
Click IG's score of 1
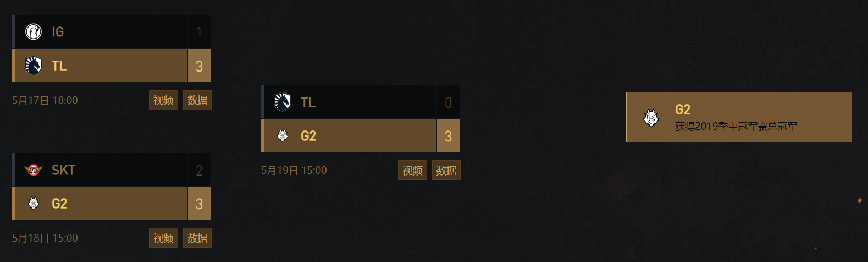click(x=199, y=32)
